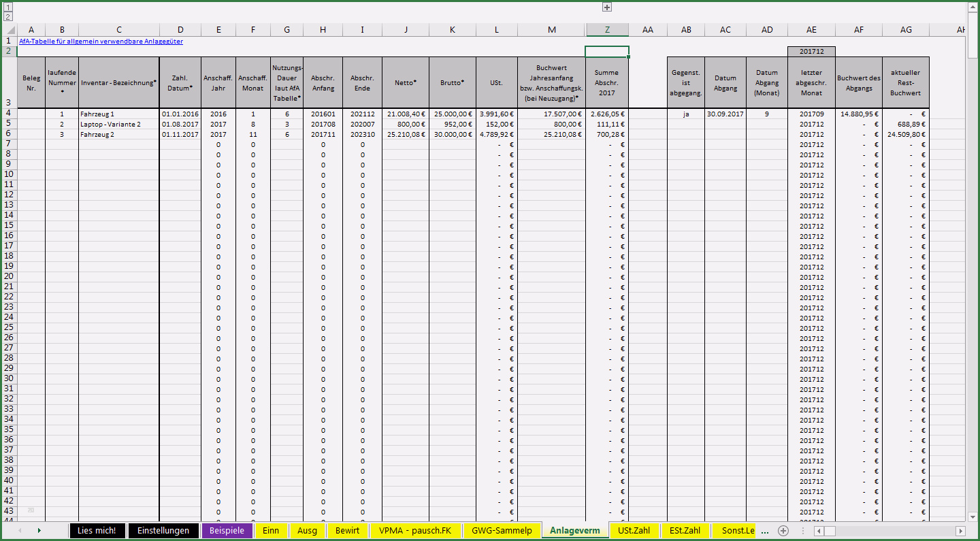The image size is (980, 541).
Task: Expand the hidden column group with plus button
Action: [x=607, y=7]
